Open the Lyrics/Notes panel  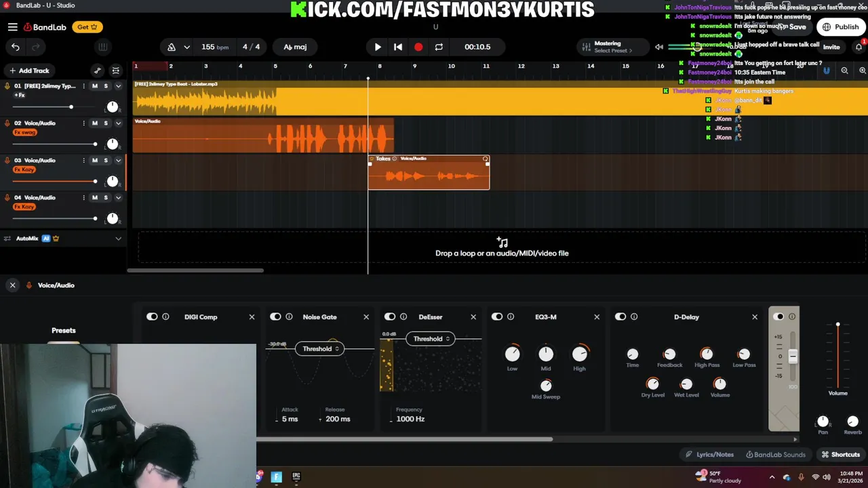[709, 455]
